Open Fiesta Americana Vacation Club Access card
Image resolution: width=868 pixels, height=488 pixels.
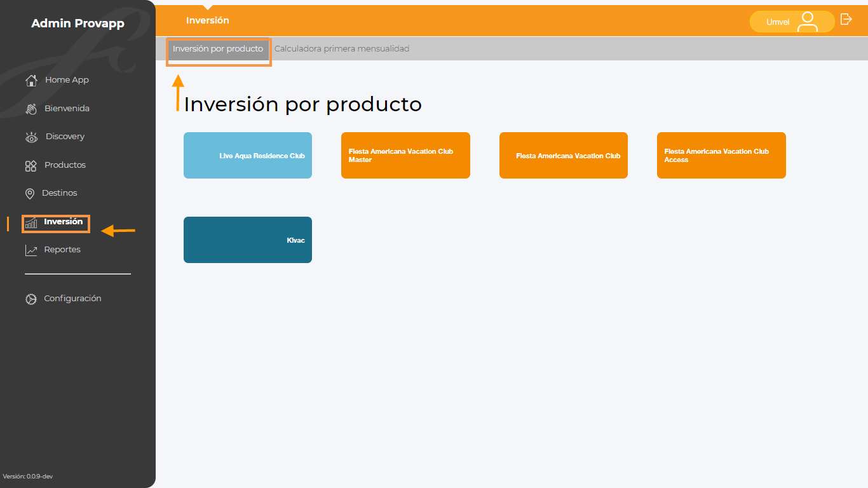(x=721, y=156)
